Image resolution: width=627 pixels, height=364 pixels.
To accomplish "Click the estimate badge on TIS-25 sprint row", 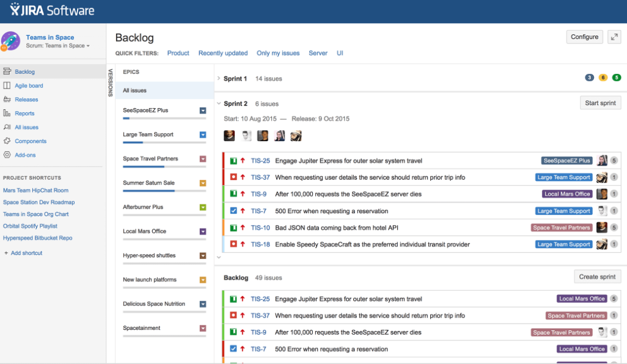I will (614, 161).
